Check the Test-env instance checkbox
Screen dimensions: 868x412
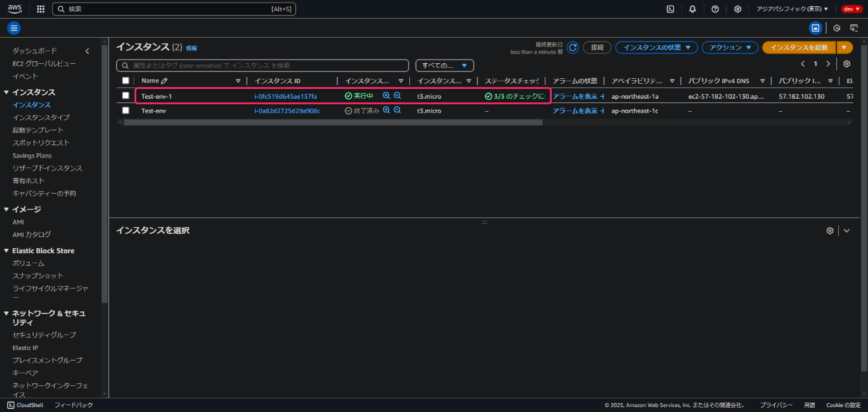126,110
